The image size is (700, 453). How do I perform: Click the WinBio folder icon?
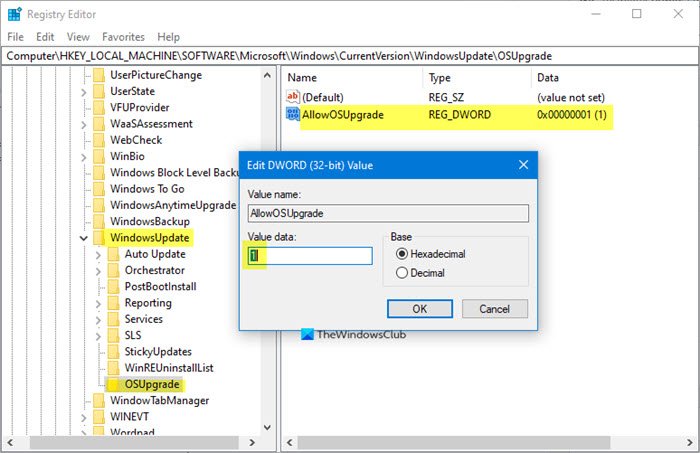(99, 156)
